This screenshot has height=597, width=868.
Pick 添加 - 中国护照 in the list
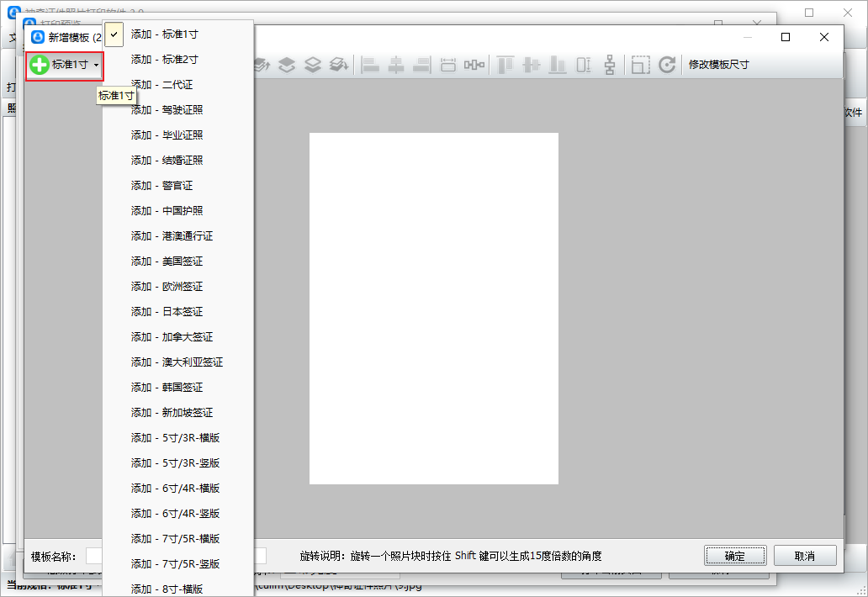pyautogui.click(x=167, y=211)
